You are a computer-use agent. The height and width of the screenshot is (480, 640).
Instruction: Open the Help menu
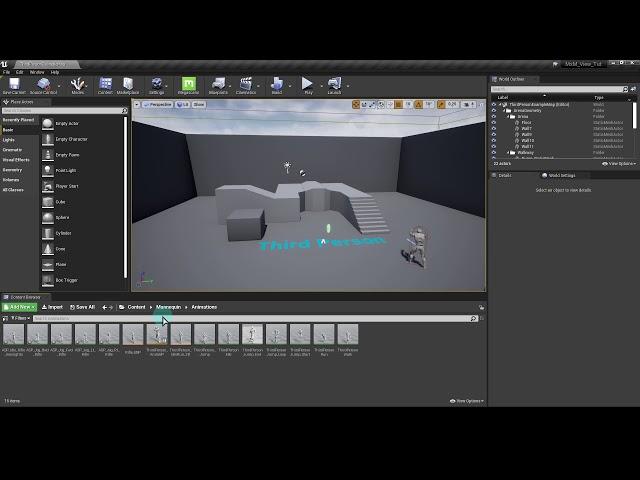point(55,72)
